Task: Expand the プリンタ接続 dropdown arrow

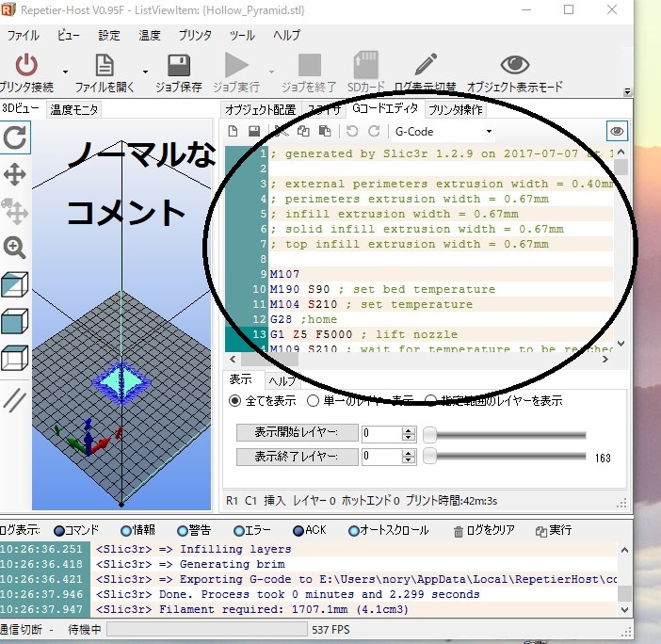Action: (x=65, y=72)
